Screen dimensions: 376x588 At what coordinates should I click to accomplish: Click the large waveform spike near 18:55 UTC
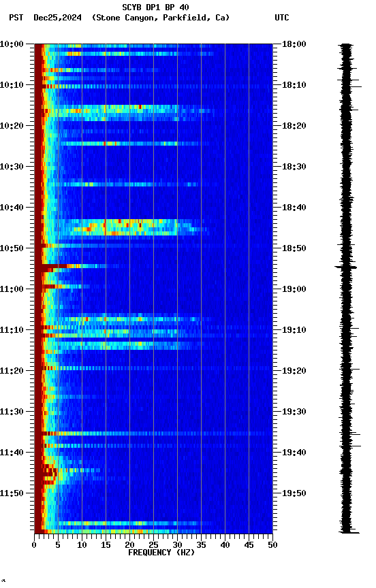click(345, 267)
